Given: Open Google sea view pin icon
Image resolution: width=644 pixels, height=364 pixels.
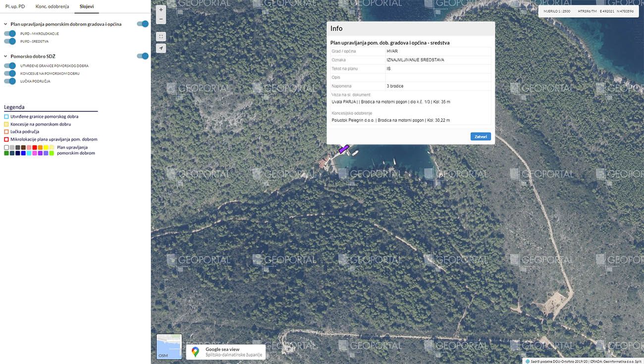Looking at the screenshot, I should tap(196, 352).
